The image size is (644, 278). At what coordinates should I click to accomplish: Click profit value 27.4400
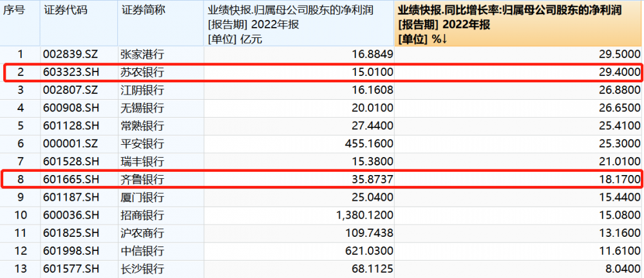374,125
